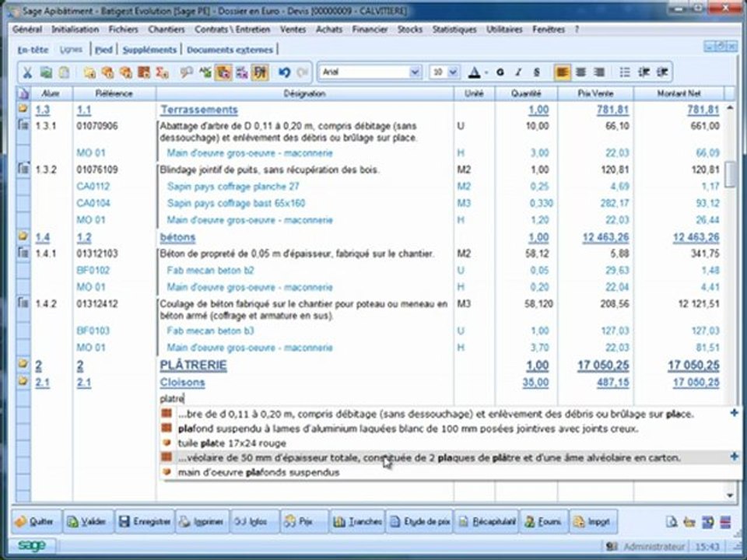Switch to the Documents externes tab
747x560 pixels.
coord(230,50)
